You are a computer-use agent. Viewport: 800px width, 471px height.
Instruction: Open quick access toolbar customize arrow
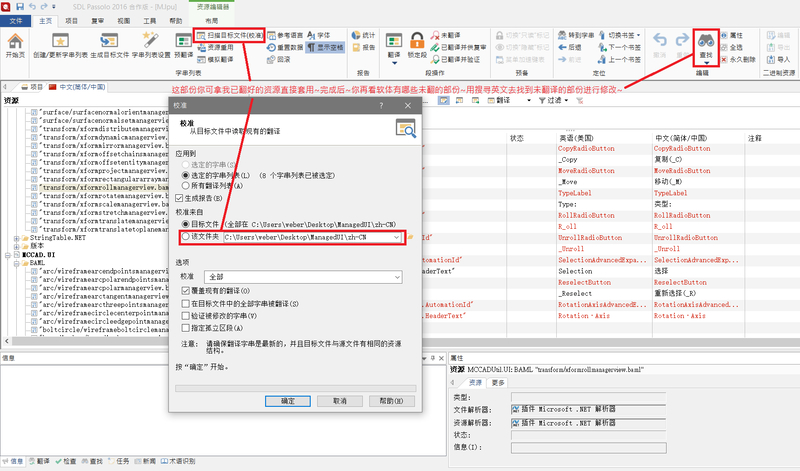tap(54, 7)
